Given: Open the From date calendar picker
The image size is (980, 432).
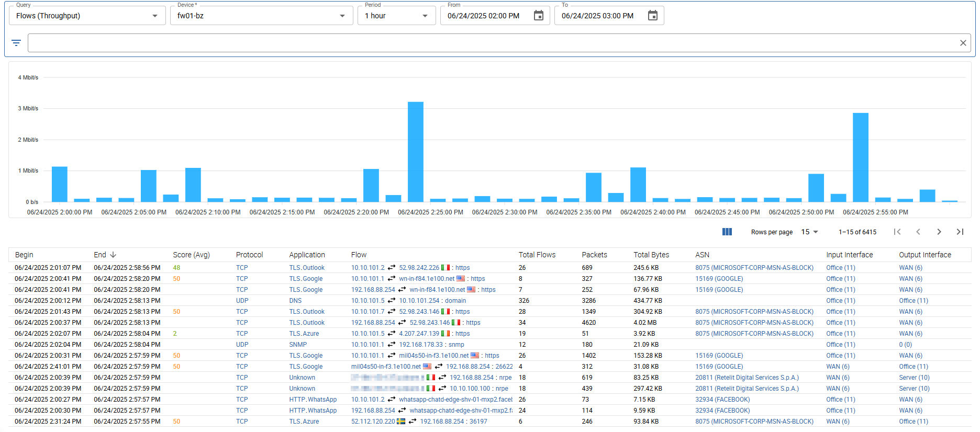Looking at the screenshot, I should click(538, 16).
